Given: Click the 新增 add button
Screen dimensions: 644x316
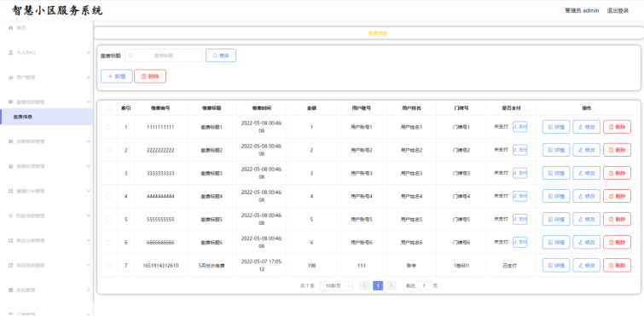Looking at the screenshot, I should 117,77.
